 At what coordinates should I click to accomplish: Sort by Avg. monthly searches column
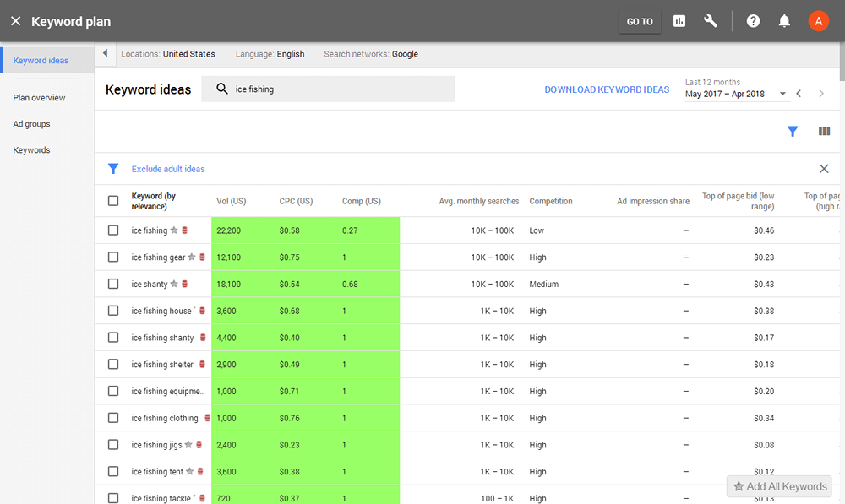[478, 201]
